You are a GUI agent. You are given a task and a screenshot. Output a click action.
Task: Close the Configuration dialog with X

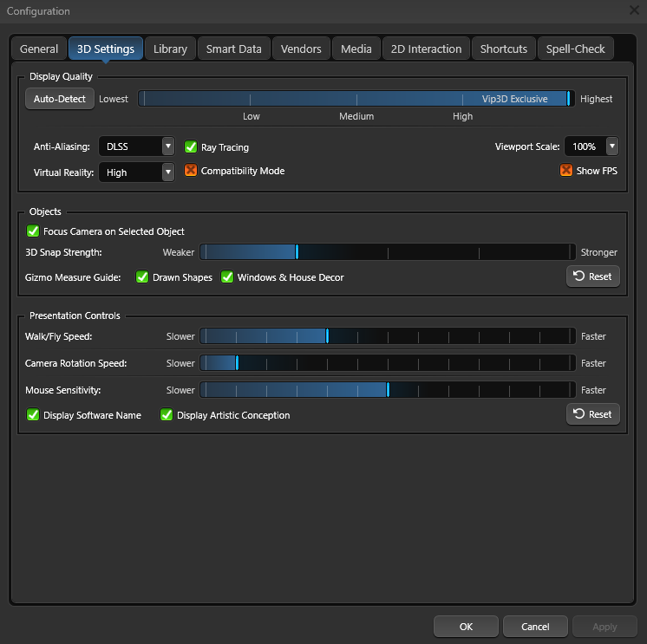click(x=634, y=10)
